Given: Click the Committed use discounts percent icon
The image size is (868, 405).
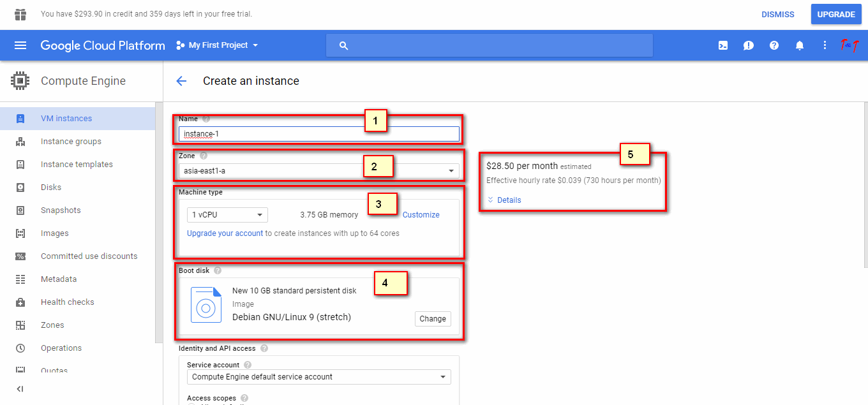Looking at the screenshot, I should click(20, 256).
